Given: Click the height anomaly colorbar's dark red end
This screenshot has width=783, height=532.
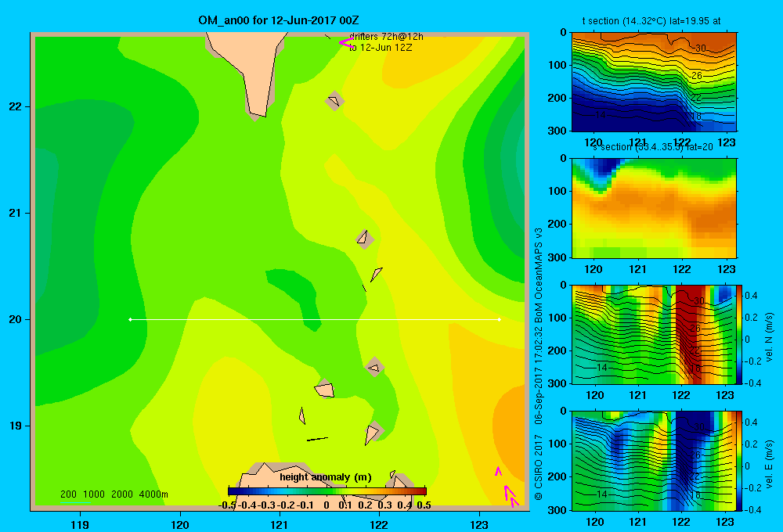Looking at the screenshot, I should 423,491.
